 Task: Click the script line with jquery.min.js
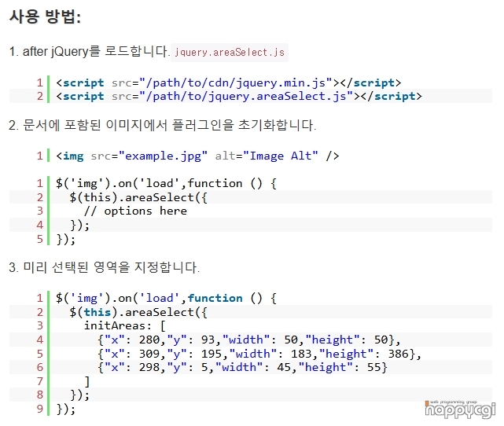point(229,83)
